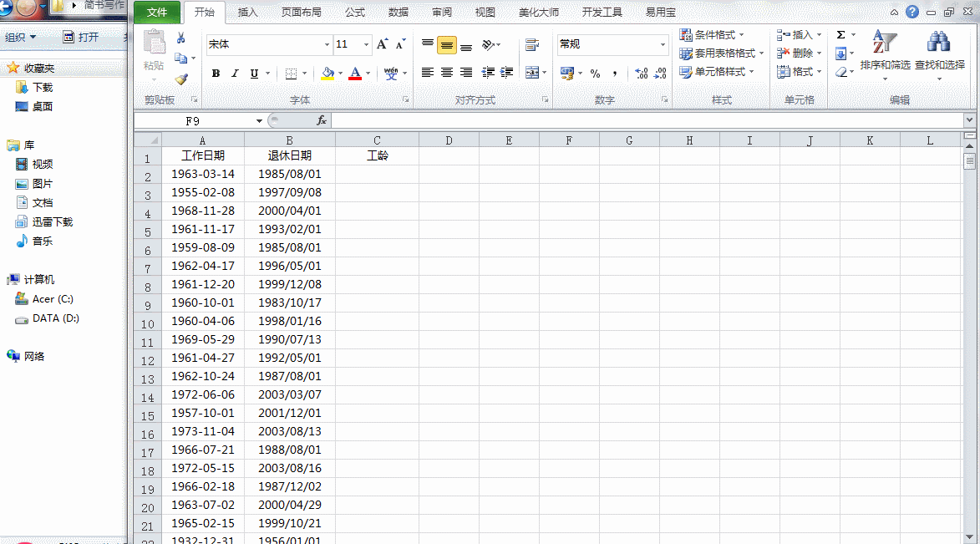Open Conditional Formatting (条件格式) menu
Screen dimensions: 980x544
pos(713,34)
